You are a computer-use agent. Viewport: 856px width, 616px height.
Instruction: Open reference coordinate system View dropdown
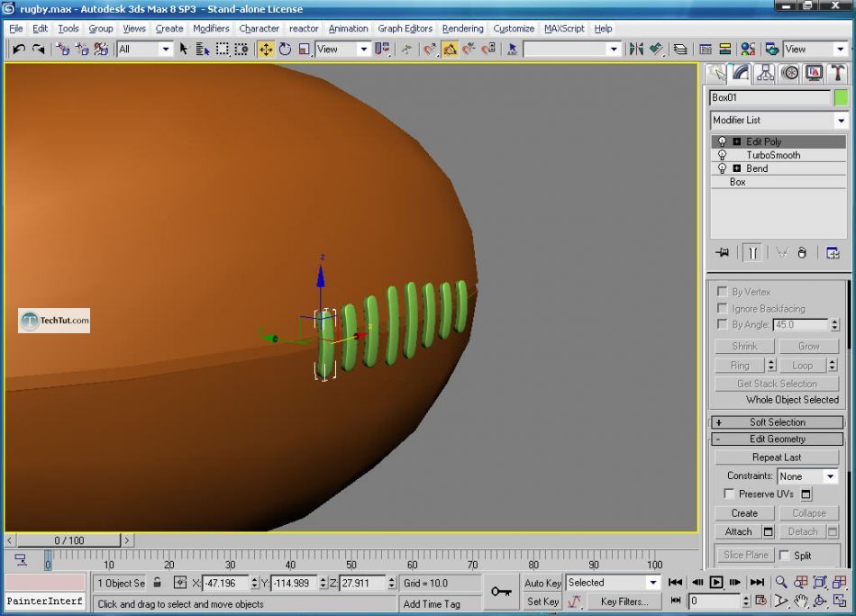coord(342,50)
